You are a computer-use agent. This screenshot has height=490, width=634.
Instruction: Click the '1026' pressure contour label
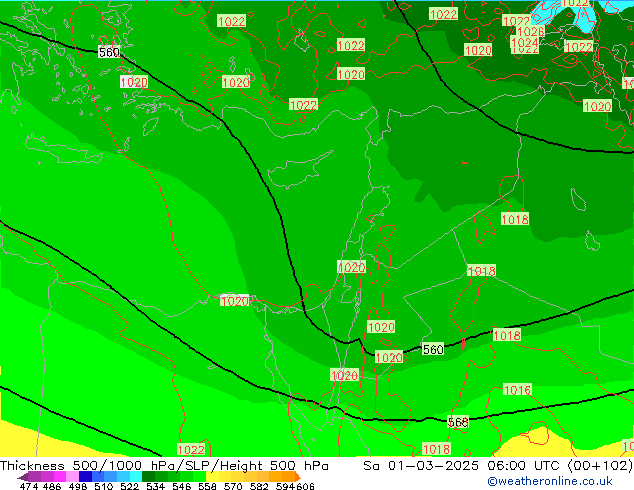(530, 31)
